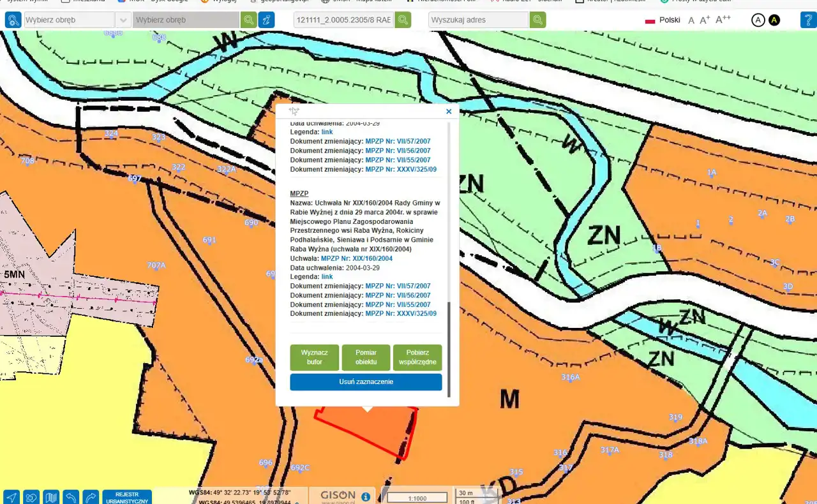
Task: Open MPZP Nr: XXXV/325/09 changing document link
Action: click(401, 314)
